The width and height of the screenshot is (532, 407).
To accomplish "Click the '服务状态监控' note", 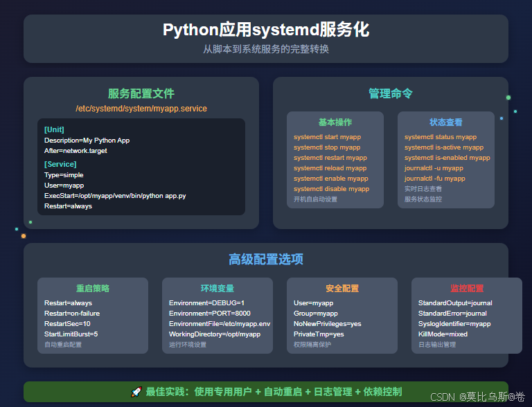I will [423, 199].
